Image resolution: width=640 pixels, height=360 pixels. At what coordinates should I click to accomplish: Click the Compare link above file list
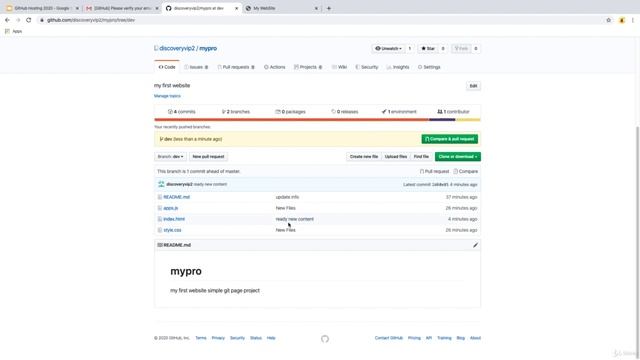tap(465, 171)
